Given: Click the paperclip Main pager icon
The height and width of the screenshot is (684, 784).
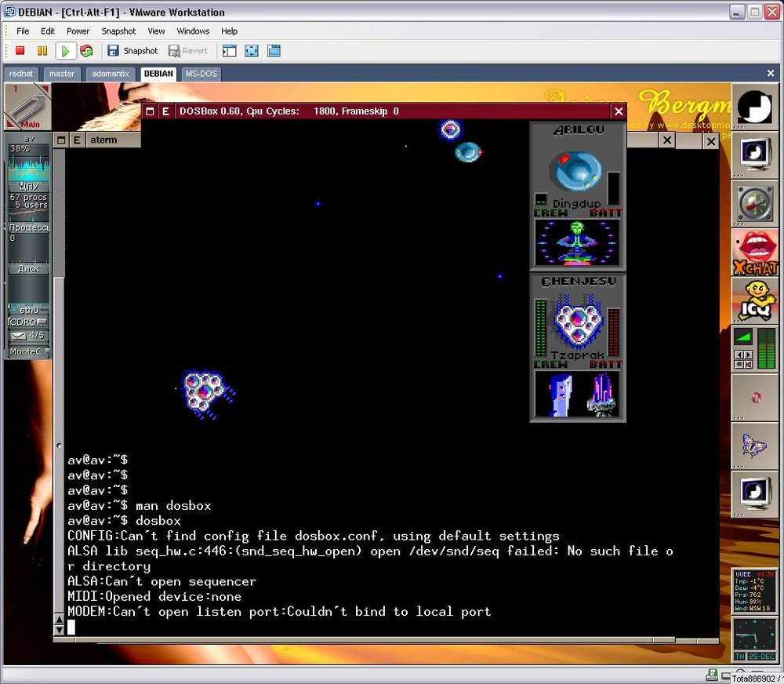Looking at the screenshot, I should point(28,107).
